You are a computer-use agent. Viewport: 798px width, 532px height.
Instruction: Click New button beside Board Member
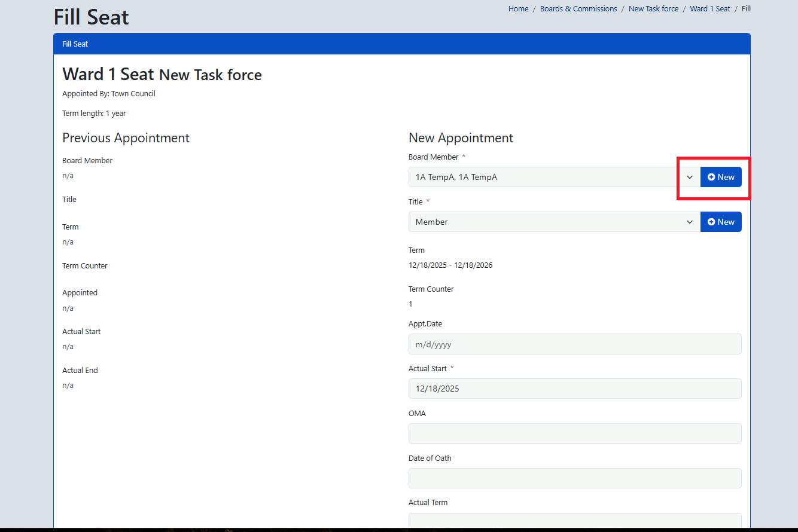coord(721,177)
